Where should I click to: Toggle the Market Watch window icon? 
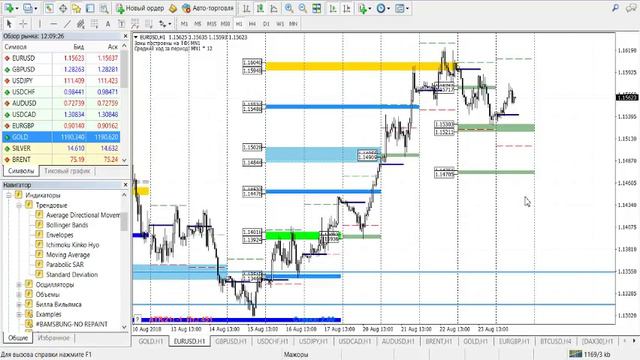pyautogui.click(x=49, y=8)
